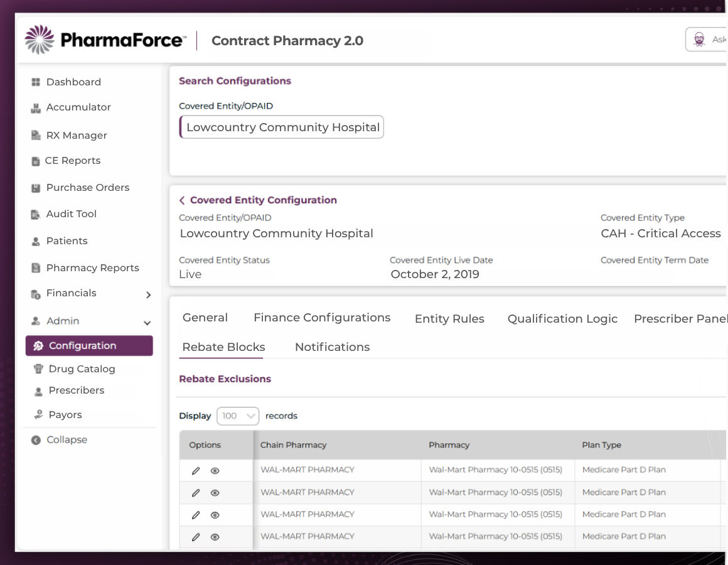This screenshot has height=565, width=728.
Task: Switch to the Qualification Logic tab
Action: point(562,319)
